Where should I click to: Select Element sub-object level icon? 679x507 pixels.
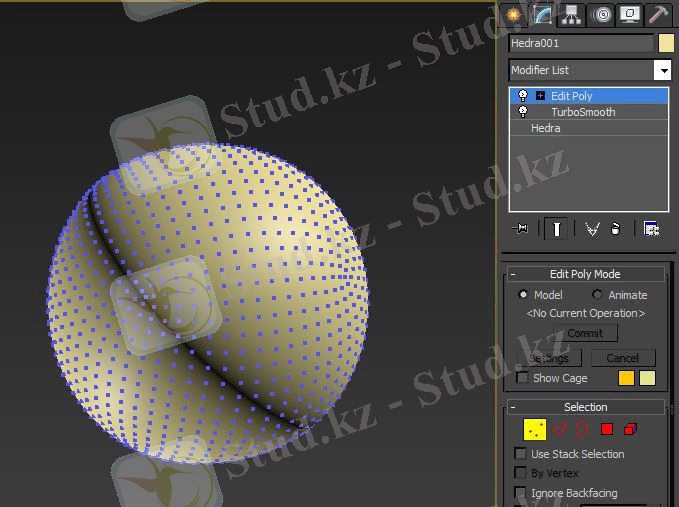[630, 430]
